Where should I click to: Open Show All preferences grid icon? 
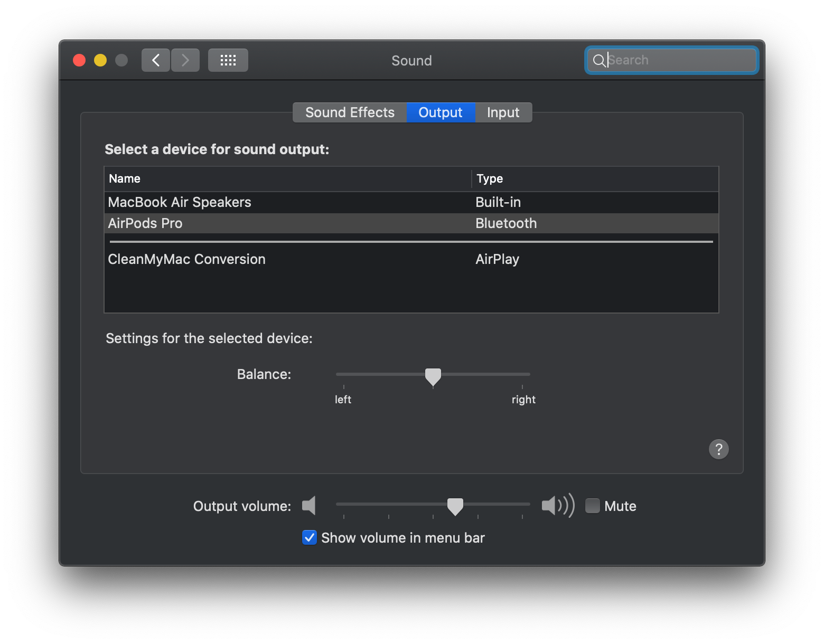point(228,60)
